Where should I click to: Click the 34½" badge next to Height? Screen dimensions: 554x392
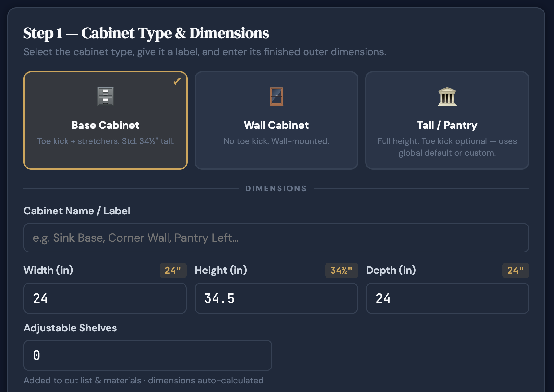click(x=341, y=270)
